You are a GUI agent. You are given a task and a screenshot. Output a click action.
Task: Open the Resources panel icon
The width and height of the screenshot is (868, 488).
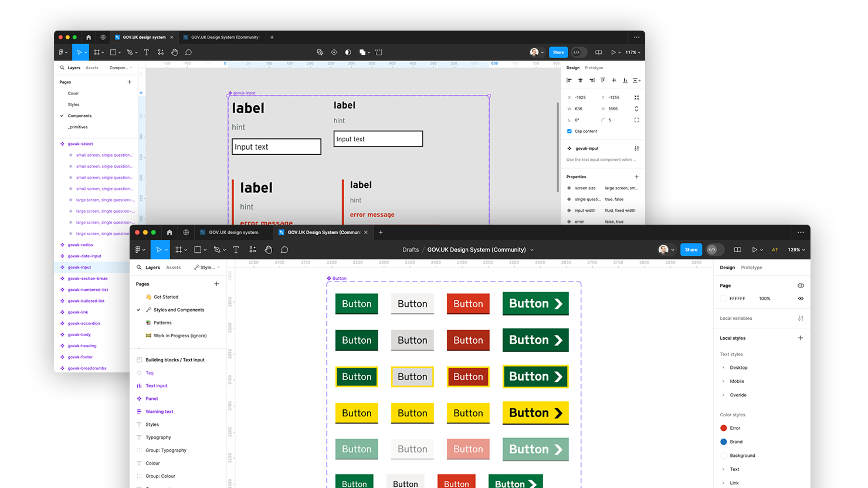[252, 250]
